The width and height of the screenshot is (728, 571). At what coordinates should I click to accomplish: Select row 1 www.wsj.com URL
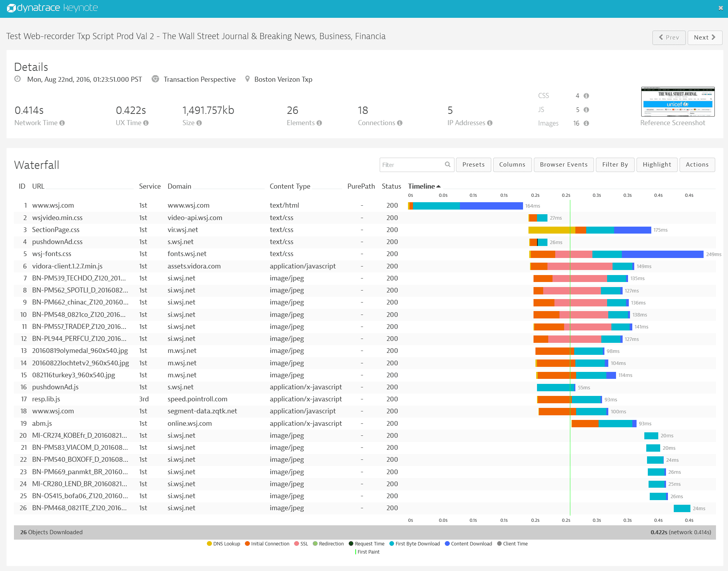point(53,205)
